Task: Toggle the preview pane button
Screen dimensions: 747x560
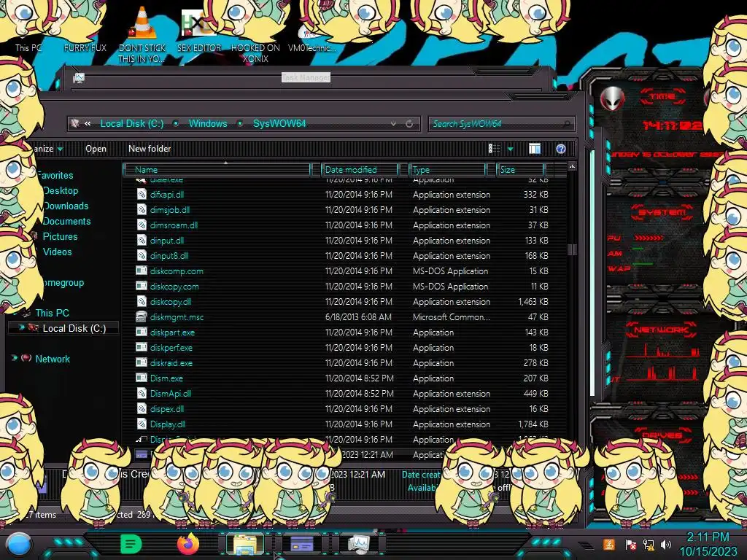Action: click(x=535, y=149)
